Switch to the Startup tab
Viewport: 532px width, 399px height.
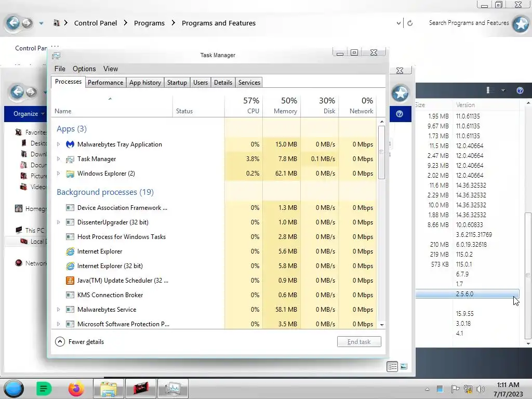[x=177, y=83]
